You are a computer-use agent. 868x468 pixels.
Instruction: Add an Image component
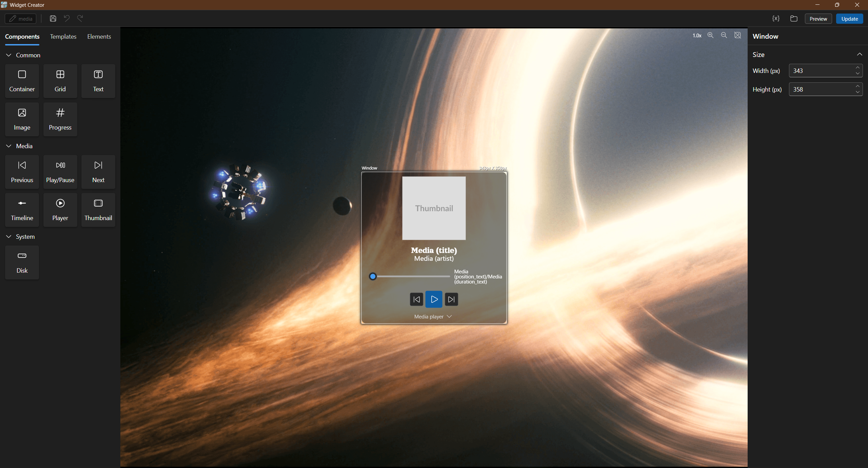pos(21,119)
